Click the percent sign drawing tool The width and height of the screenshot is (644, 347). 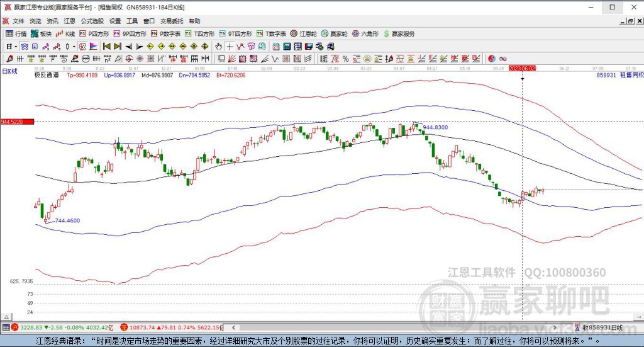tap(346, 58)
